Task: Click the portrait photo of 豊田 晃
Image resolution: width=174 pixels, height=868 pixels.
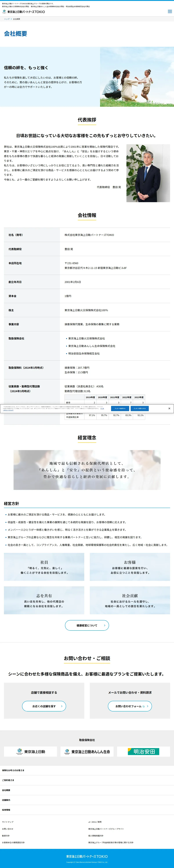Action: point(148,173)
